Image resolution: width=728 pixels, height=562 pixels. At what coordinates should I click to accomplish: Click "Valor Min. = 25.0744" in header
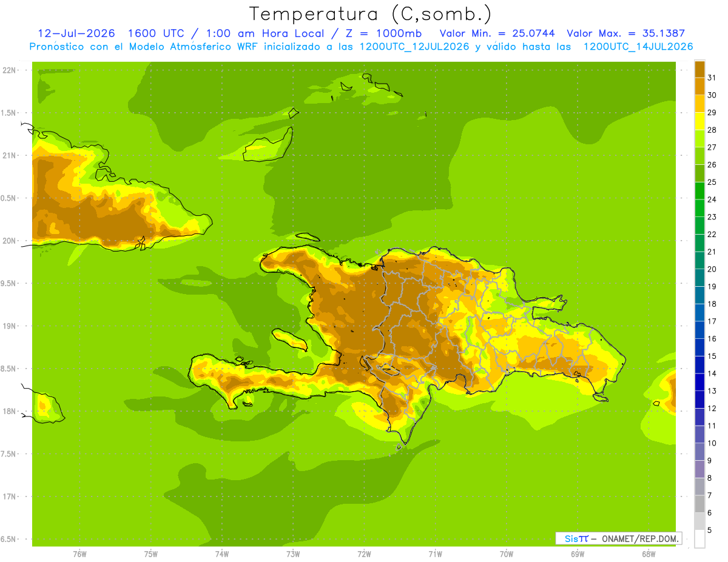pos(497,33)
